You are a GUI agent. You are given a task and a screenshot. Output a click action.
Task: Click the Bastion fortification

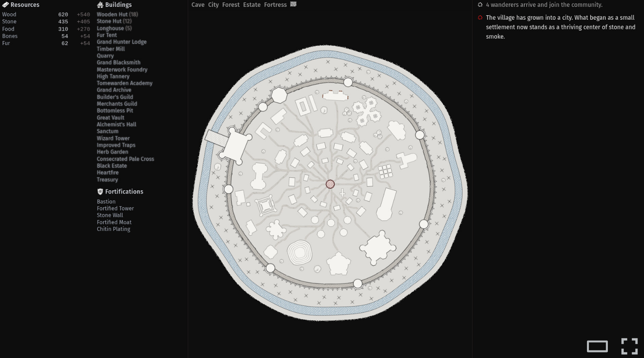tap(106, 202)
